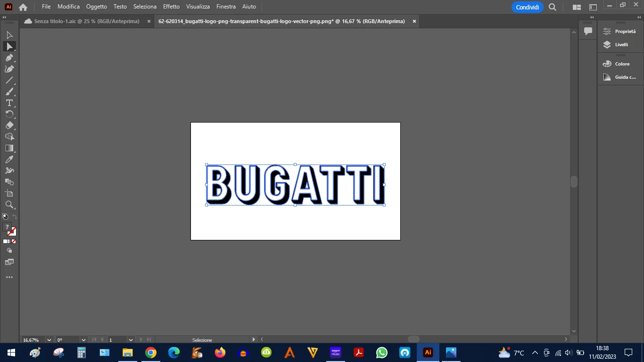
Task: Select the Rotate tool
Action: coord(9,114)
